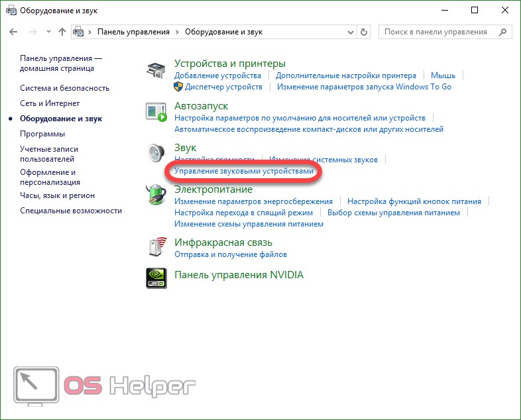This screenshot has height=420, width=521.
Task: Select Оборудование и звук in sidebar
Action: 61,119
